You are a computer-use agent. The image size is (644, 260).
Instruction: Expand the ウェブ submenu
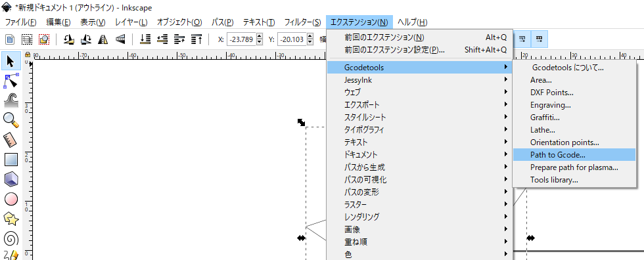click(419, 93)
